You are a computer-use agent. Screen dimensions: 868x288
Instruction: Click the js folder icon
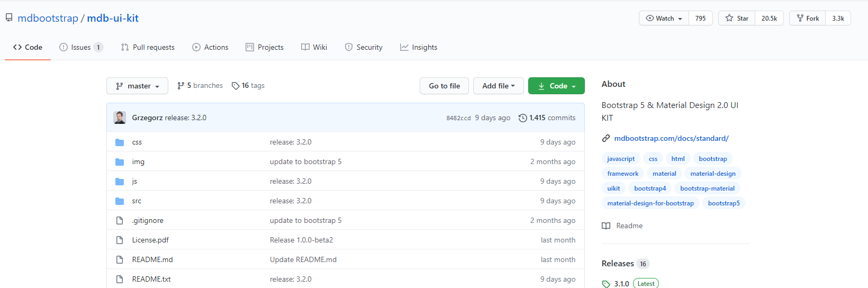[x=120, y=182]
